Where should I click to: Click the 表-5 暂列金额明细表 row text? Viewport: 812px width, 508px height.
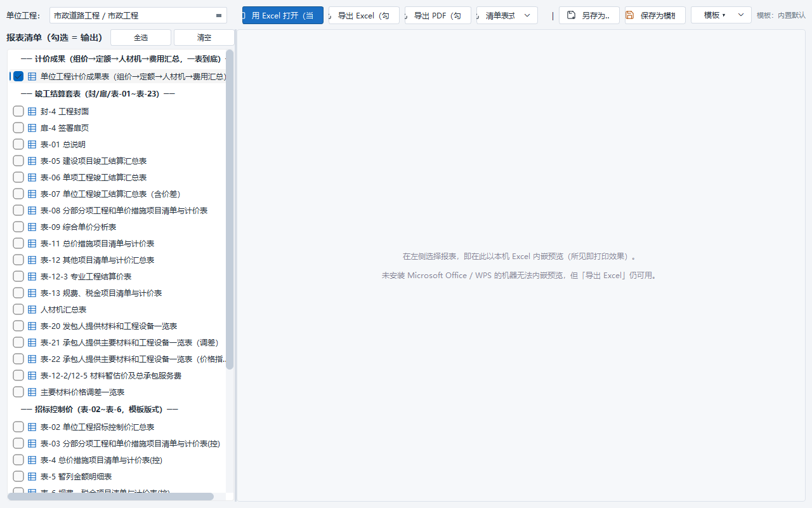76,476
